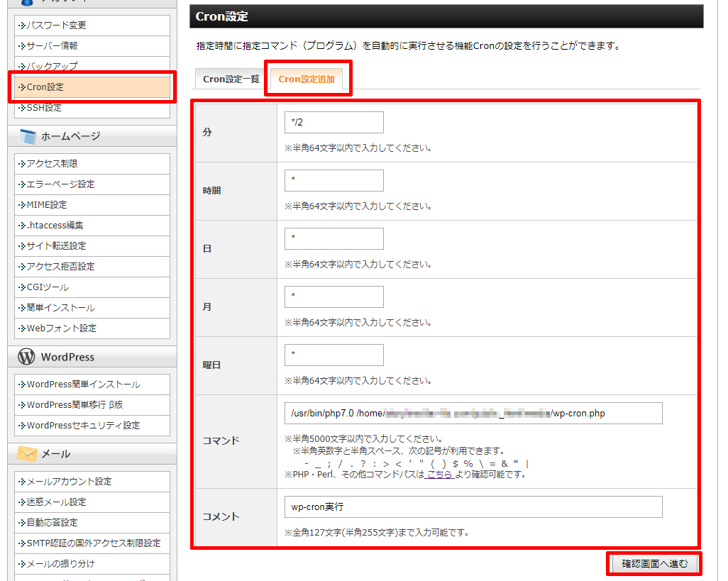The image size is (728, 581).
Task: Click the mail envelope icon in sidebar
Action: (27, 454)
